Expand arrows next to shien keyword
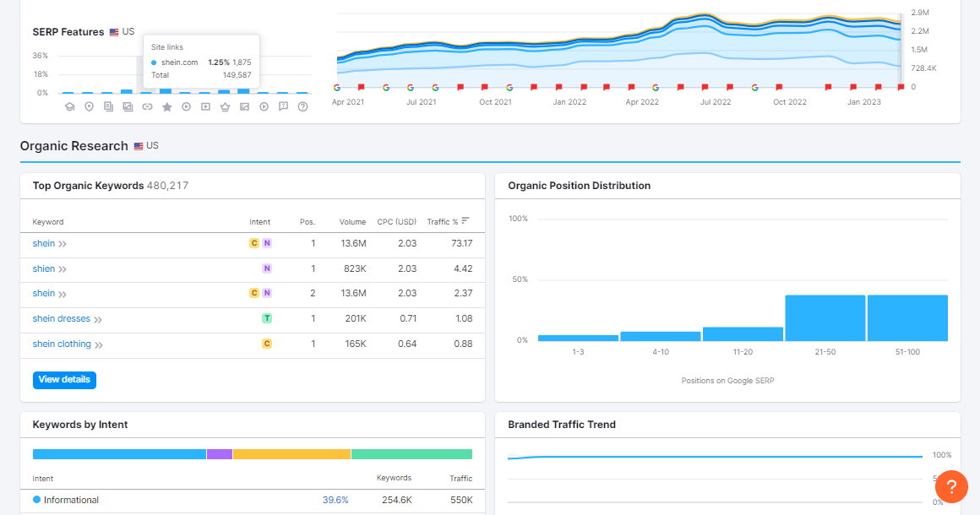The image size is (980, 515). [x=63, y=269]
